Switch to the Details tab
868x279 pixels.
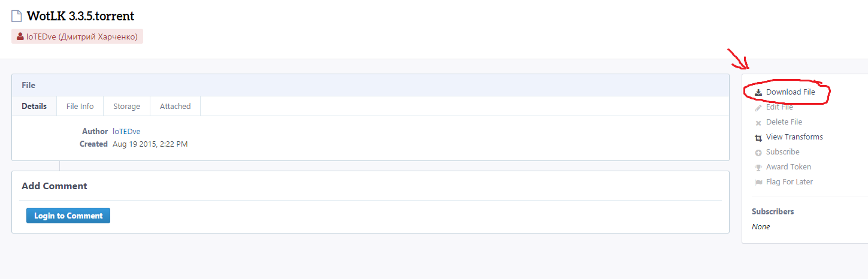(x=34, y=106)
